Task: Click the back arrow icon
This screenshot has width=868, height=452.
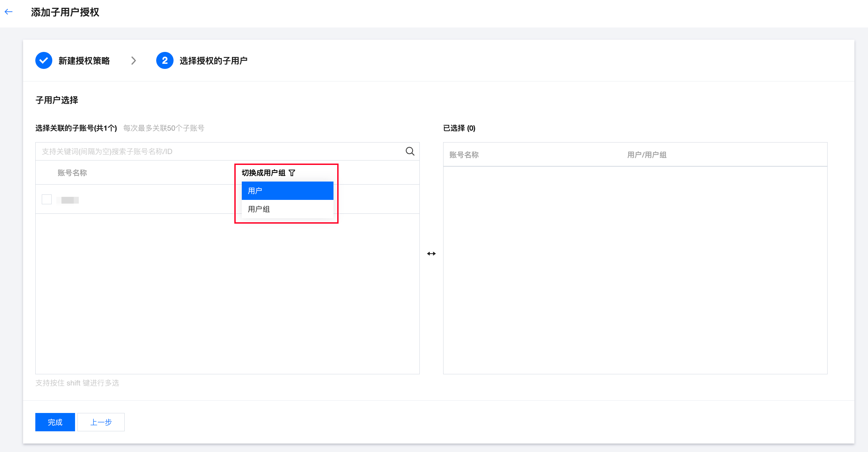Action: (8, 12)
